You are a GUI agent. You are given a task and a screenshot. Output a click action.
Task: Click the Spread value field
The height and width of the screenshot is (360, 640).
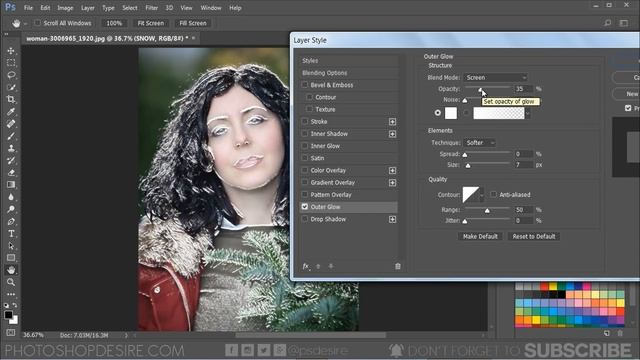click(524, 154)
